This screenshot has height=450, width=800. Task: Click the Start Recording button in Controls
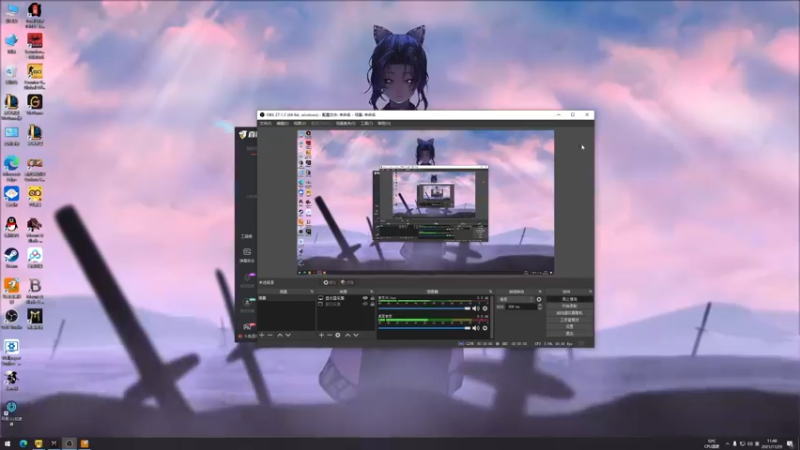[x=569, y=306]
